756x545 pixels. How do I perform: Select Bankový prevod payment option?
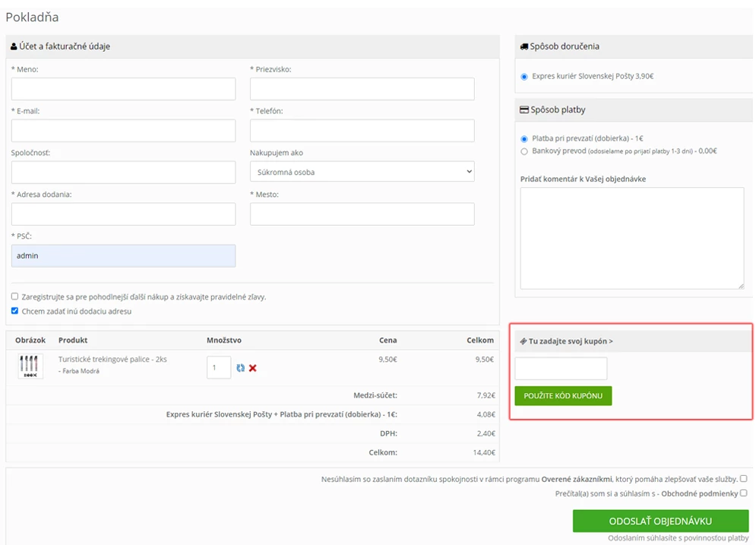[524, 151]
